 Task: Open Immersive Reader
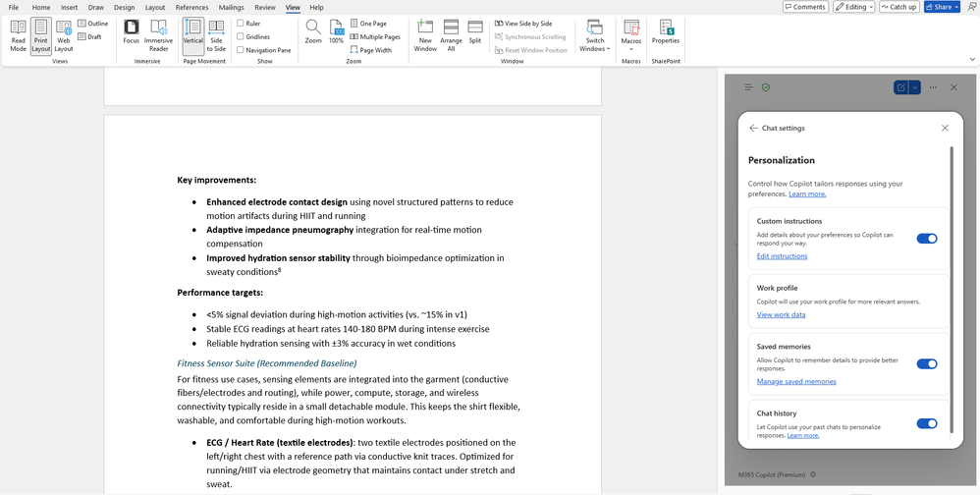158,35
